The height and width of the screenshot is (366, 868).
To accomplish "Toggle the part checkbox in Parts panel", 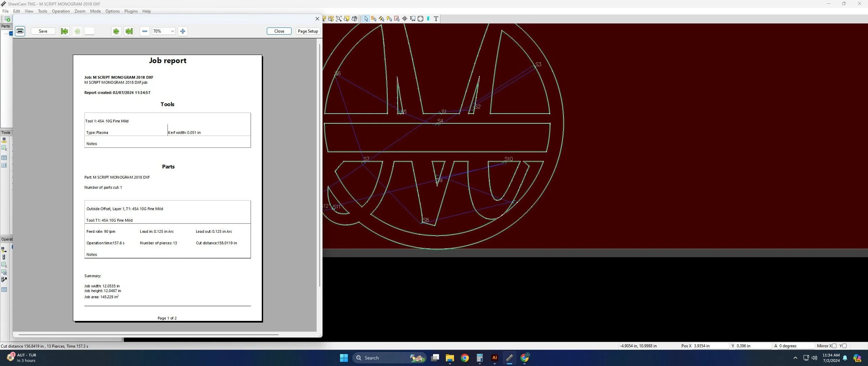I will coord(11,34).
